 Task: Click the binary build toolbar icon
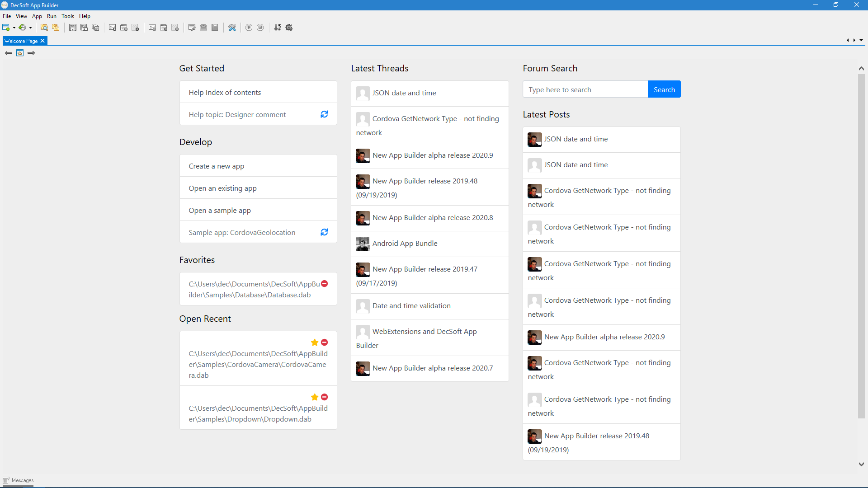(x=278, y=28)
